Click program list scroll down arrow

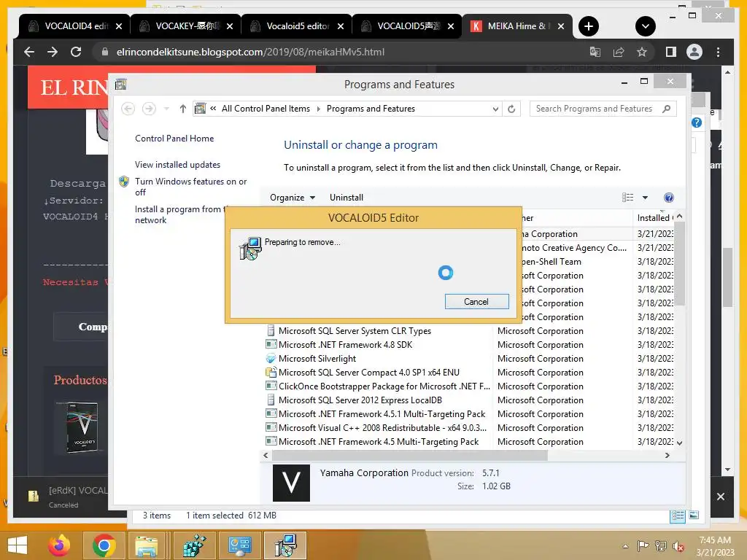point(680,443)
